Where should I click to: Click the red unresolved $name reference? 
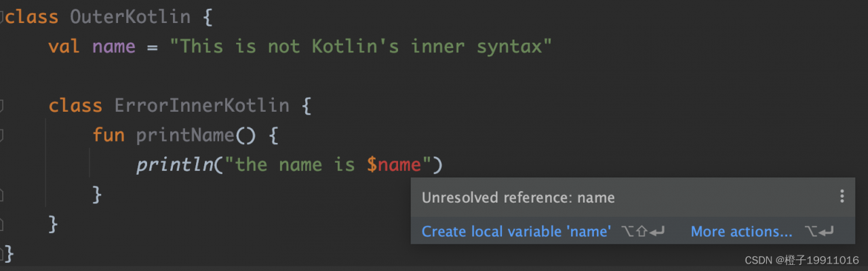(x=395, y=165)
